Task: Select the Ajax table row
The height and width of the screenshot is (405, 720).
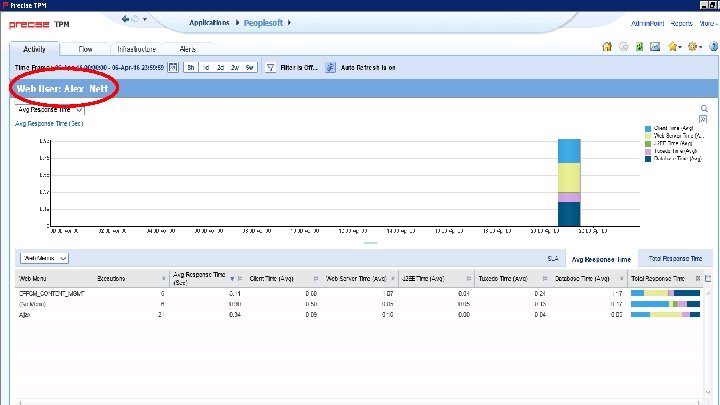Action: pos(361,315)
